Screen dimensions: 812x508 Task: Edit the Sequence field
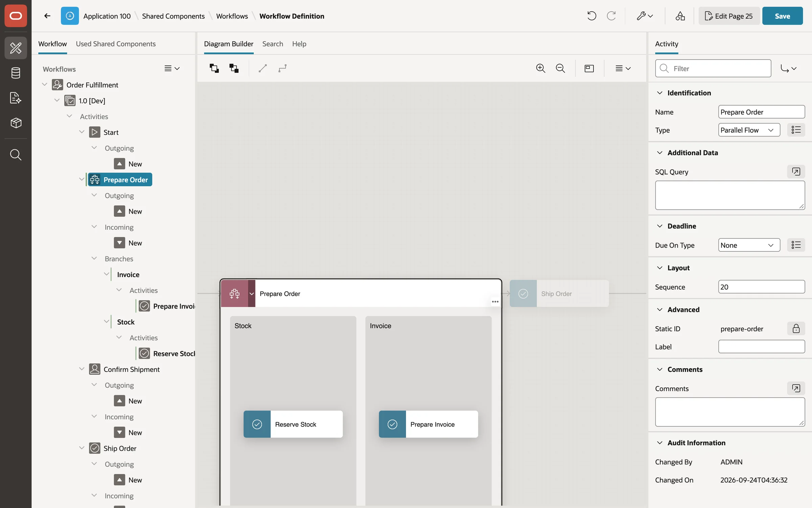[761, 287]
